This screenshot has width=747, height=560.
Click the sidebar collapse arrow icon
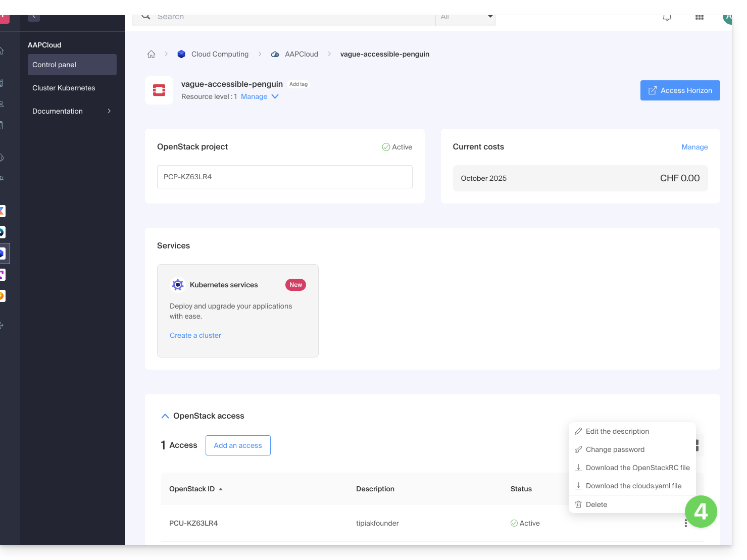click(x=34, y=16)
